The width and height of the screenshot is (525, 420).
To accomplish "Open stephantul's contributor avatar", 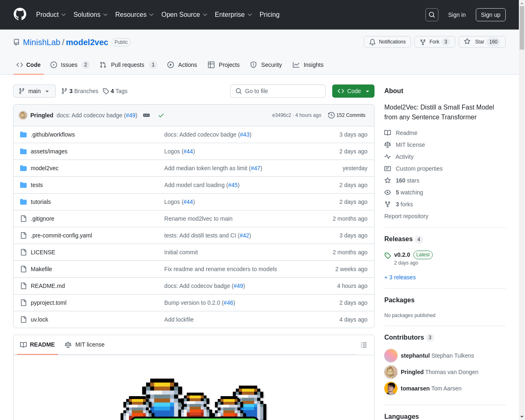I will point(391,356).
